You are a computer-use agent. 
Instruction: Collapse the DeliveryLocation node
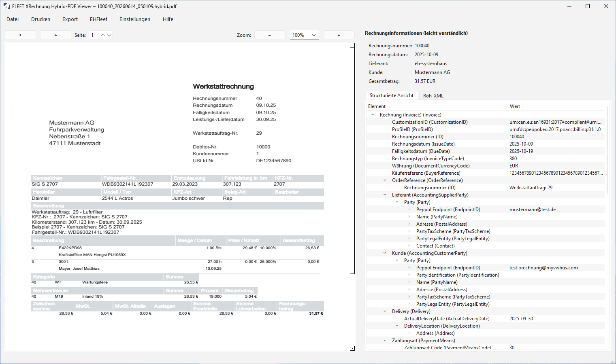pyautogui.click(x=397, y=326)
